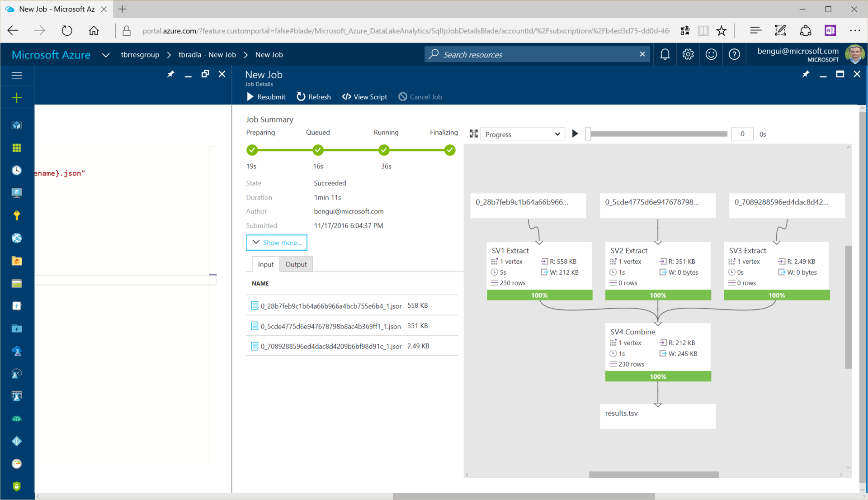Image resolution: width=868 pixels, height=500 pixels.
Task: Pin the New Job blade
Action: click(x=805, y=74)
